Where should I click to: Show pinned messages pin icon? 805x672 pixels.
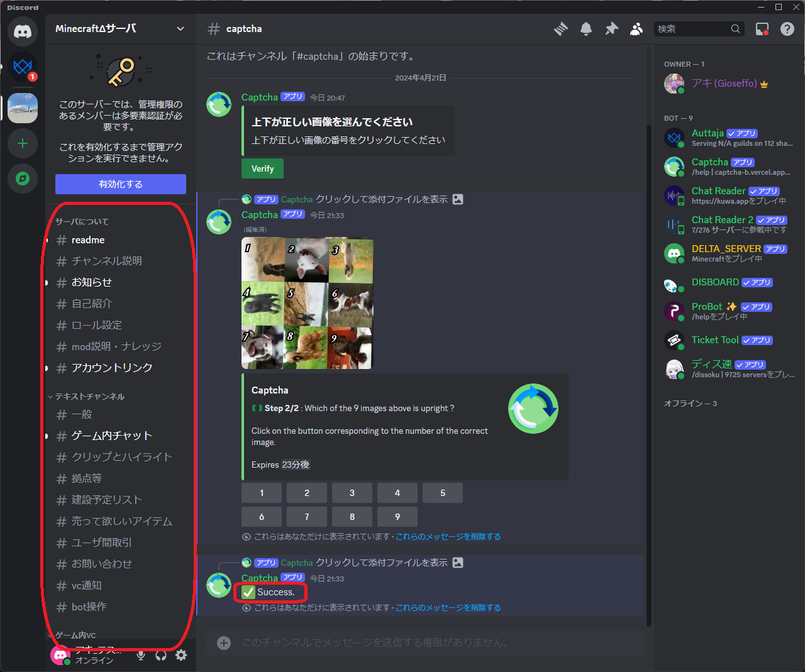tap(611, 29)
